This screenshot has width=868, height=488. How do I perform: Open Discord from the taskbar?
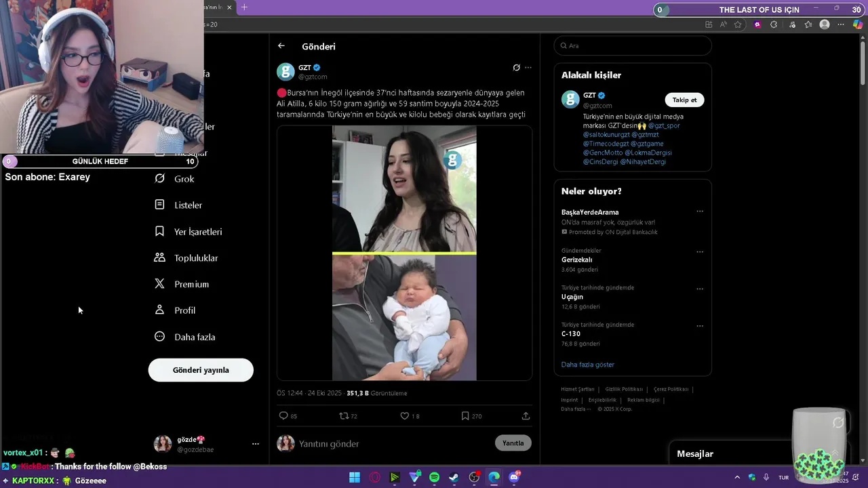514,477
